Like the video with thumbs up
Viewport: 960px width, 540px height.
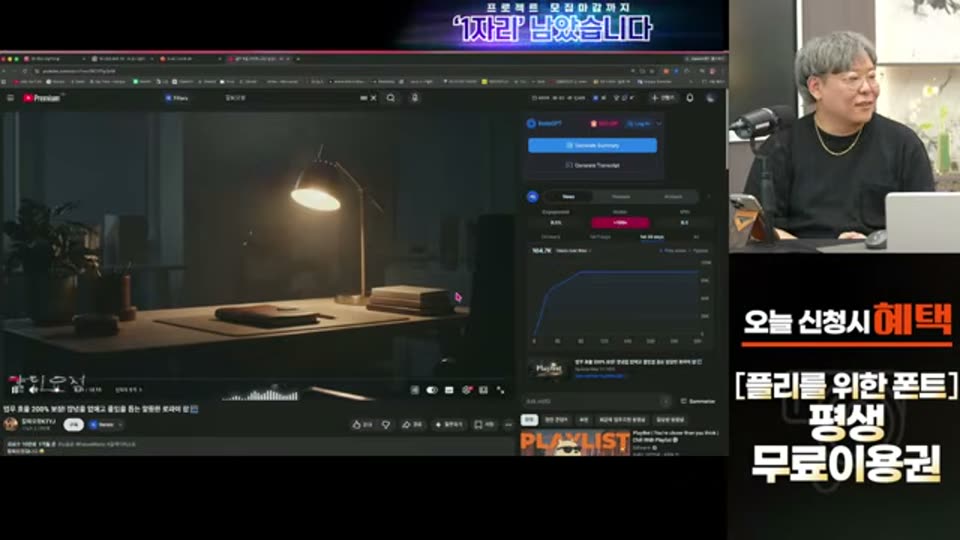coord(362,424)
